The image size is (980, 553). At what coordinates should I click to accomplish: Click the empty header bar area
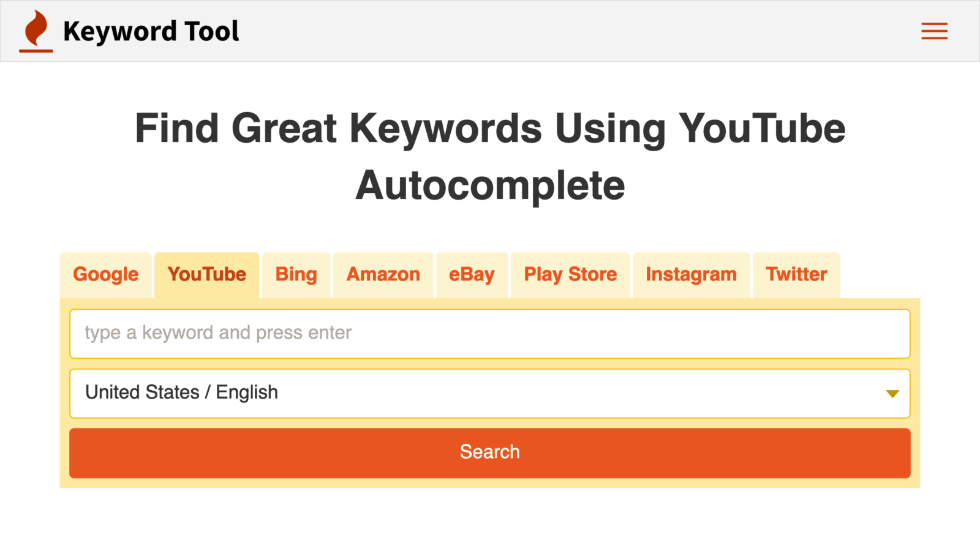[551, 31]
